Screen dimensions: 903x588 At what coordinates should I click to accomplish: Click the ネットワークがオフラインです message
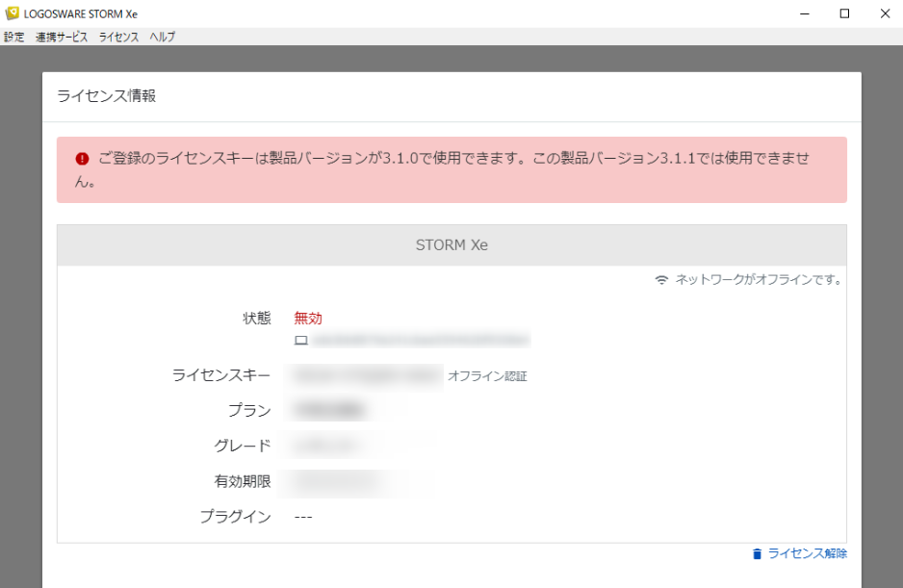click(x=758, y=280)
